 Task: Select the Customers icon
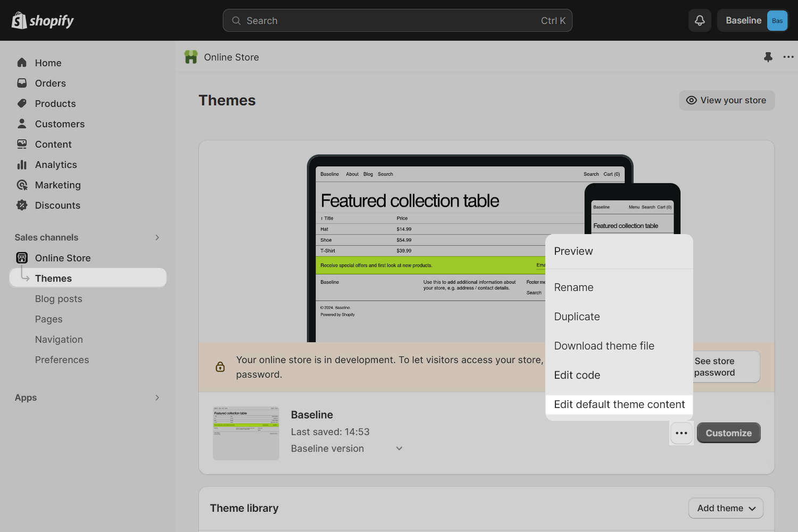[x=22, y=123]
